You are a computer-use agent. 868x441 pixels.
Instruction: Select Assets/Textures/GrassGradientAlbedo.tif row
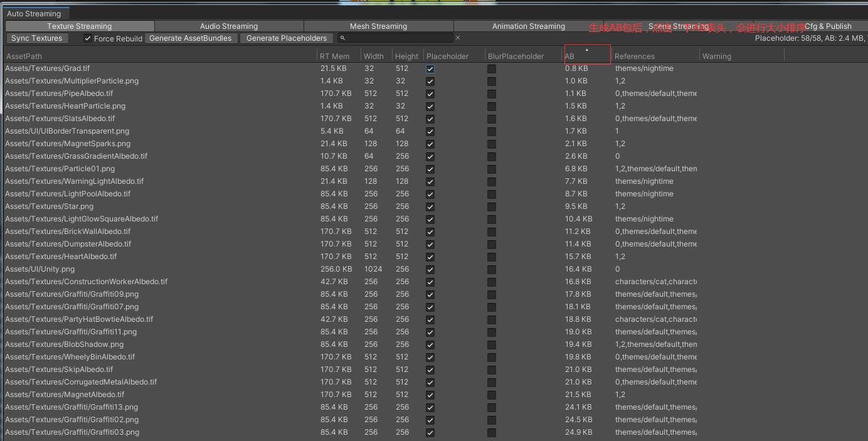point(434,156)
